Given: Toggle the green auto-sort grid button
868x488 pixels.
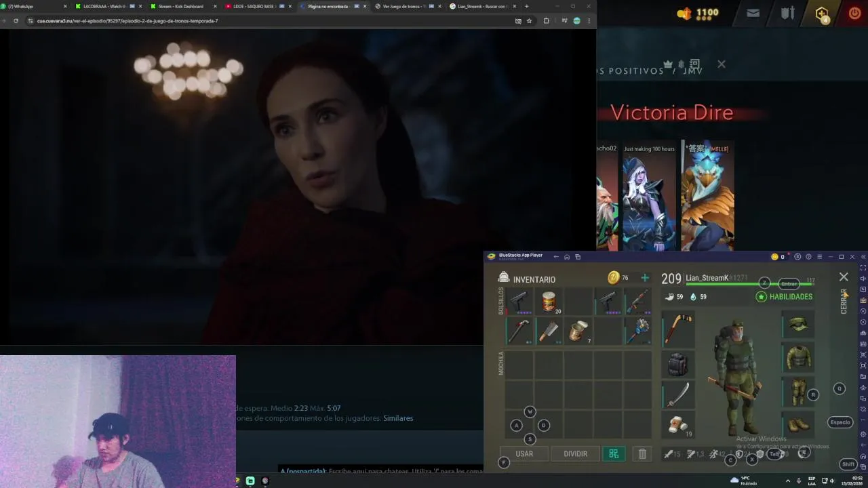Looking at the screenshot, I should click(614, 454).
